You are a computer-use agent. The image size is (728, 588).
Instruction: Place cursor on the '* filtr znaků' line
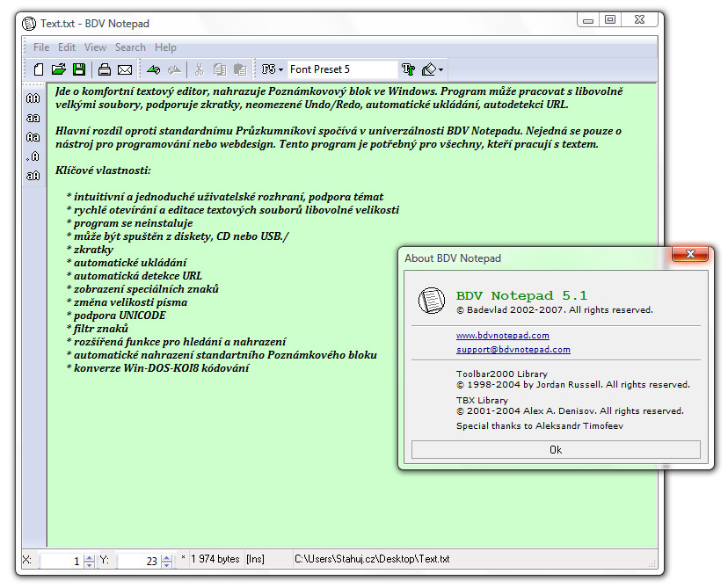click(98, 329)
